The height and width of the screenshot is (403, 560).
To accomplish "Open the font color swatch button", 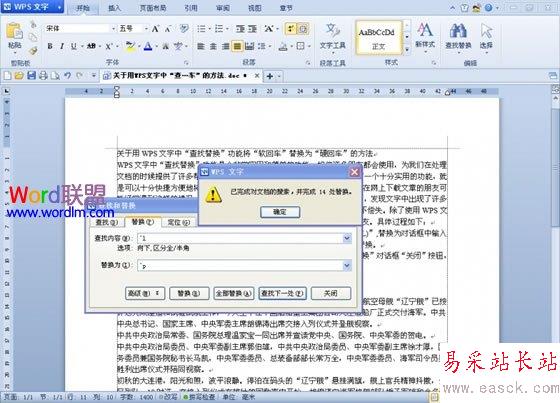I will tap(148, 46).
